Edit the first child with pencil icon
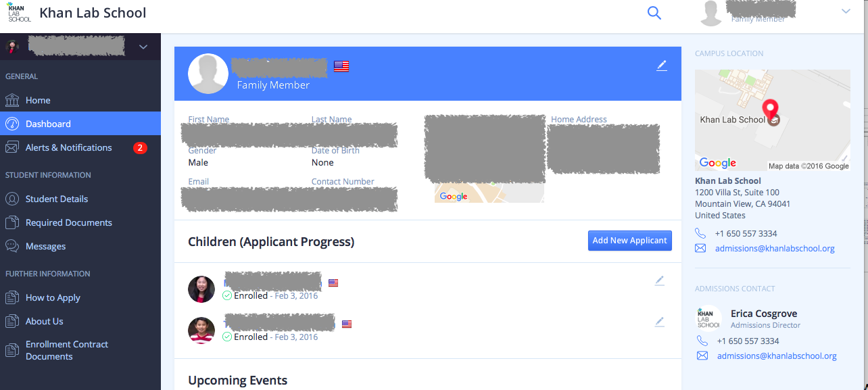The height and width of the screenshot is (390, 868). [660, 281]
